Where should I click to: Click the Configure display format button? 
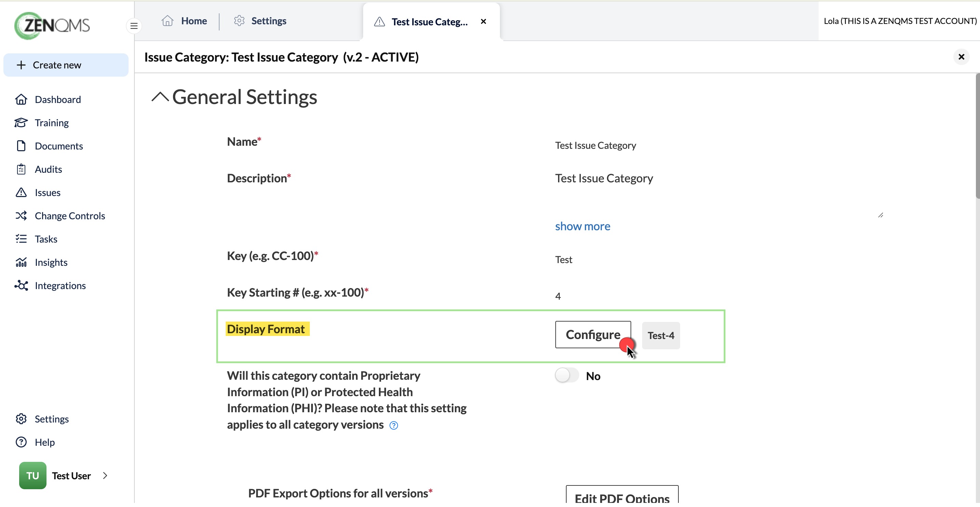[593, 335]
